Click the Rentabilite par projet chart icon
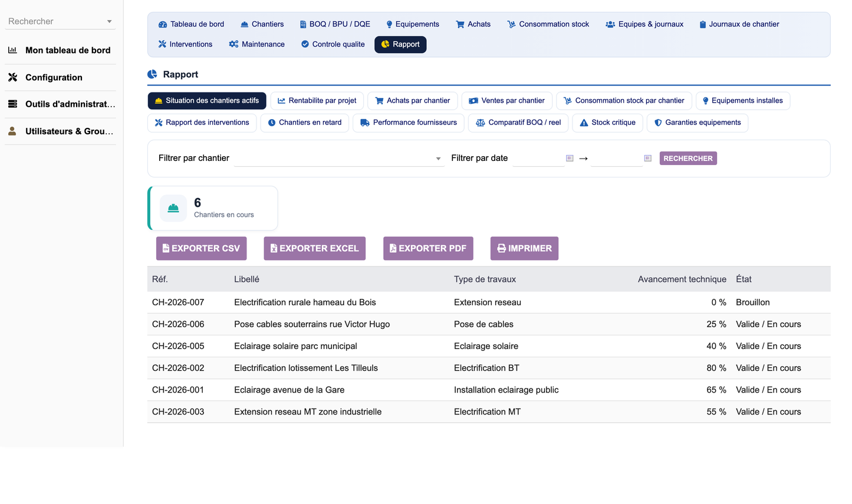This screenshot has width=852, height=504. (x=281, y=101)
